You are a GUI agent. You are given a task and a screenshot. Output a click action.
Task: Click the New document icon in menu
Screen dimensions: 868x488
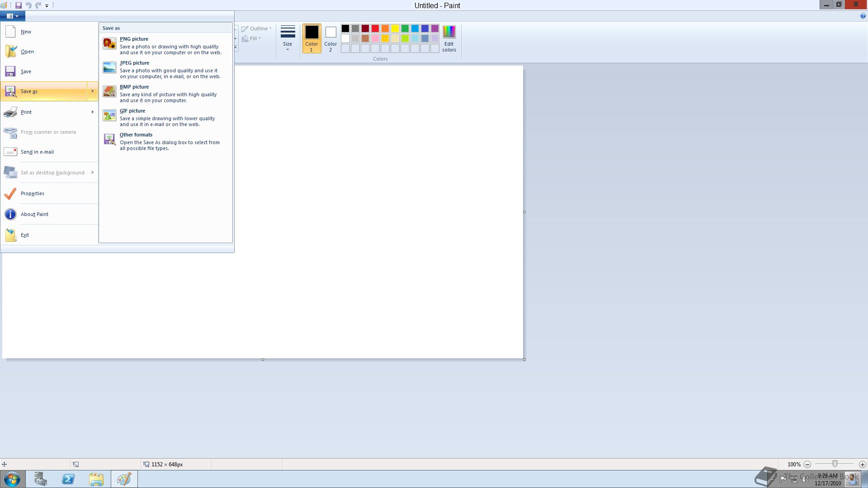10,32
